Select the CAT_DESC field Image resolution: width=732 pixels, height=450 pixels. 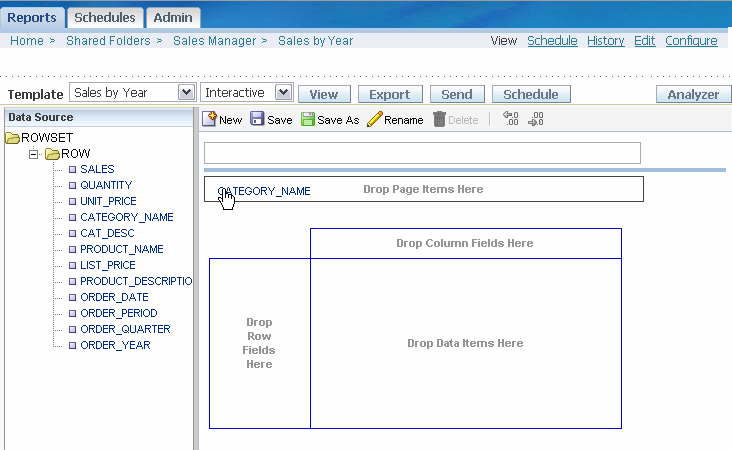pyautogui.click(x=107, y=233)
